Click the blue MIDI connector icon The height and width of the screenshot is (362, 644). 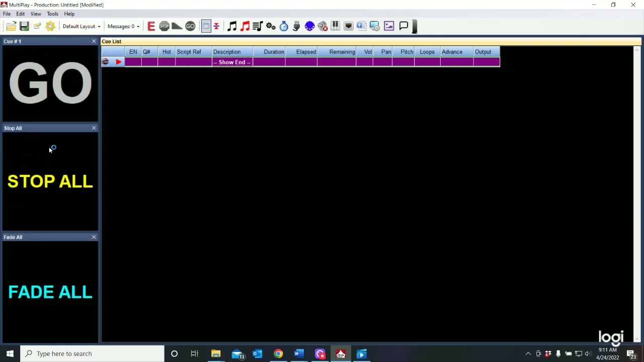(309, 26)
